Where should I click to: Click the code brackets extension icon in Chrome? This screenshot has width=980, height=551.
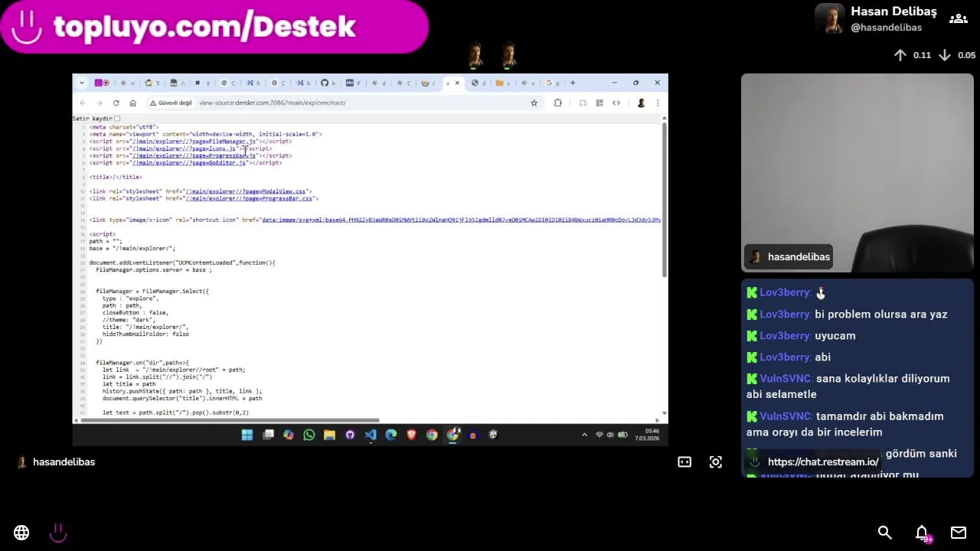coord(616,103)
